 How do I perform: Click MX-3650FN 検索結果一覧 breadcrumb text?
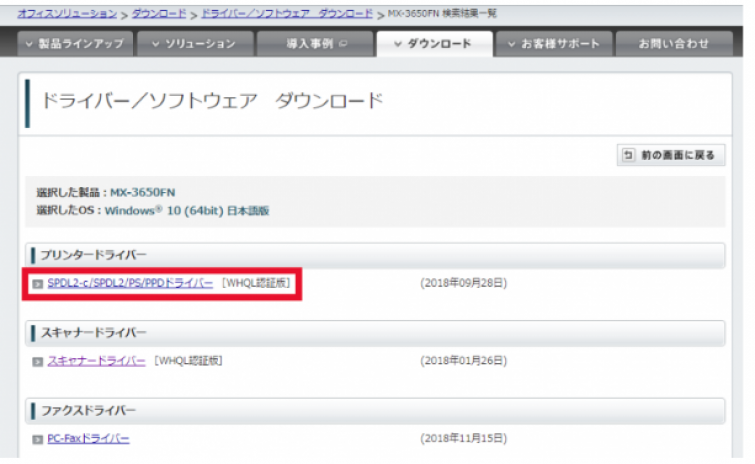[442, 13]
